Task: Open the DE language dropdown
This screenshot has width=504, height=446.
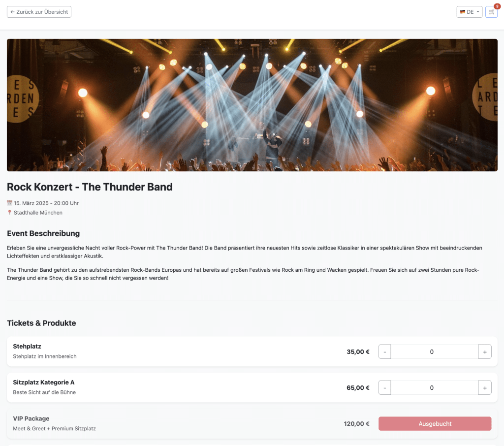Action: pyautogui.click(x=469, y=12)
